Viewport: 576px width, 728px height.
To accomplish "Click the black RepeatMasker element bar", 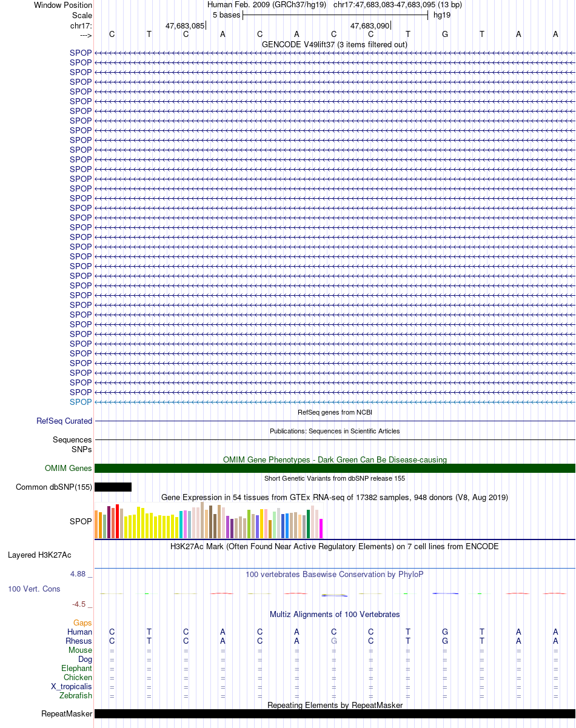I will 335,713.
